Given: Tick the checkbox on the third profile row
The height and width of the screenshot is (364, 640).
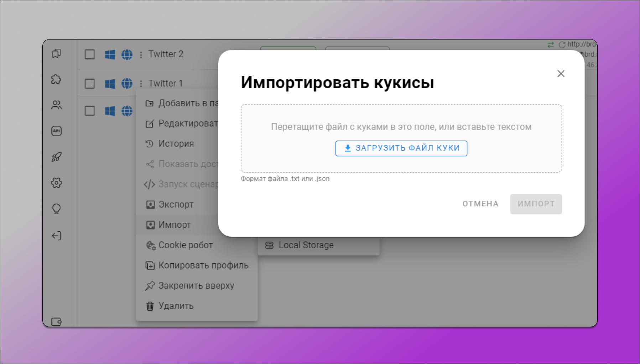Looking at the screenshot, I should 89,111.
